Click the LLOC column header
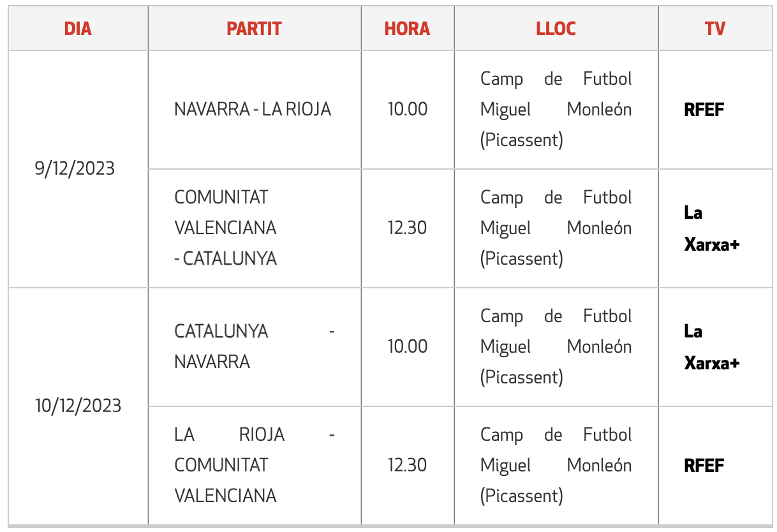This screenshot has height=532, width=777. [x=556, y=29]
